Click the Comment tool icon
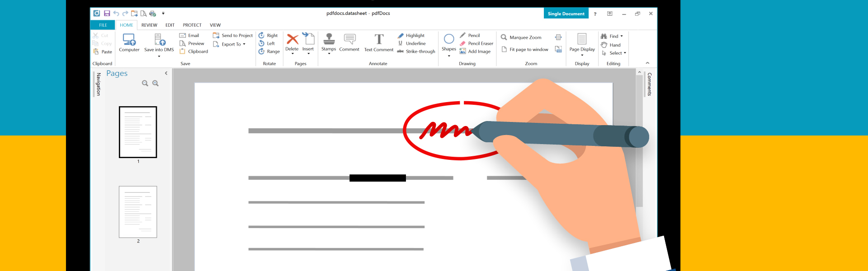Viewport: 868px width, 271px height. tap(349, 40)
